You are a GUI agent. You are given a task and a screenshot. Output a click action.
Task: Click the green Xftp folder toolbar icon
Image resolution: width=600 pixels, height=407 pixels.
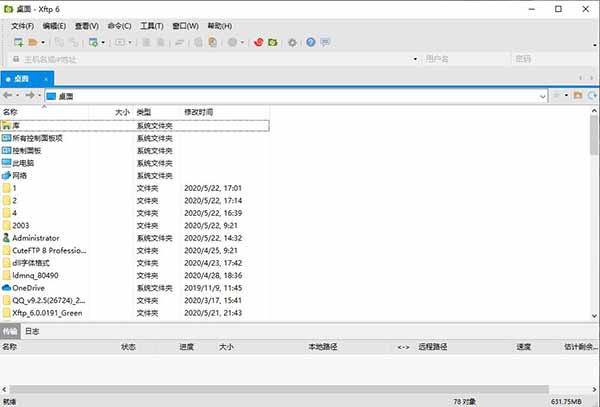tap(273, 42)
